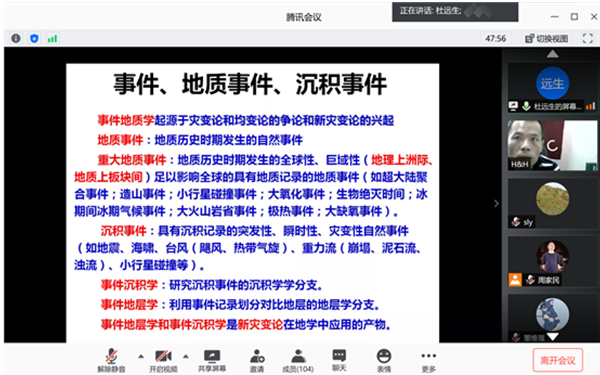Expand audio options arrow beside 解除静音
Image resolution: width=600 pixels, height=375 pixels.
(x=141, y=356)
